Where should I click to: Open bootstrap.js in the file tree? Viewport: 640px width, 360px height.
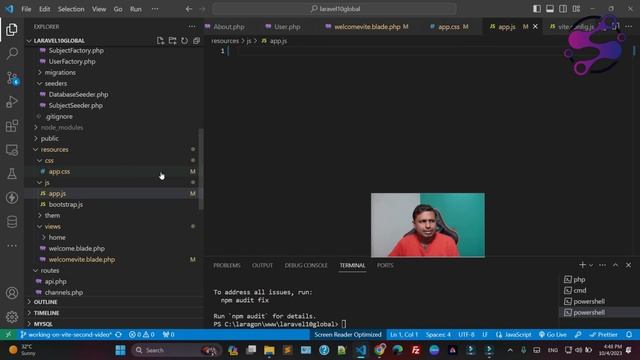[66, 204]
